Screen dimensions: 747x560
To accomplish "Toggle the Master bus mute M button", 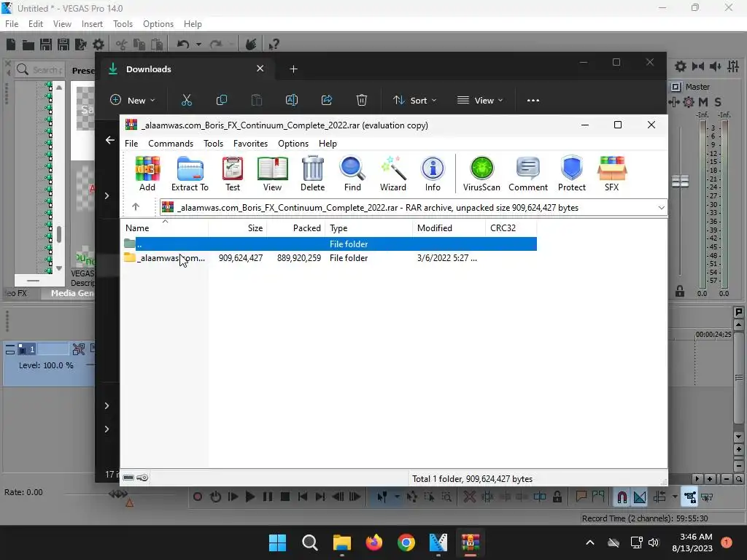I will [x=703, y=102].
